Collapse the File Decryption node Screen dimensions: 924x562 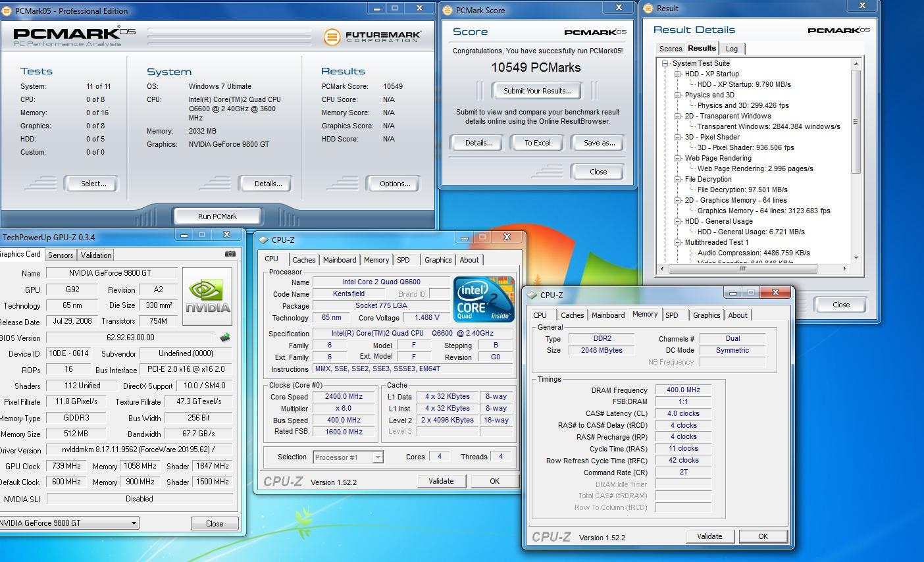click(678, 180)
